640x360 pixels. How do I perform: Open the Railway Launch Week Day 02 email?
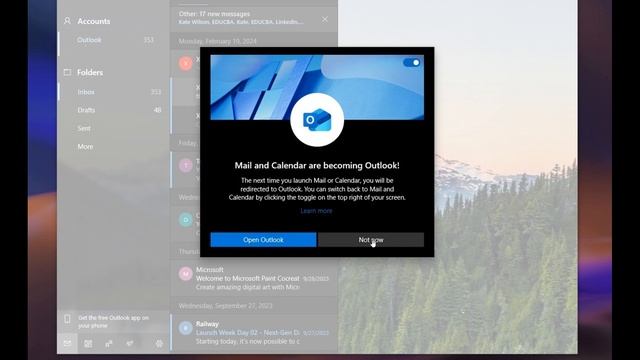click(254, 333)
